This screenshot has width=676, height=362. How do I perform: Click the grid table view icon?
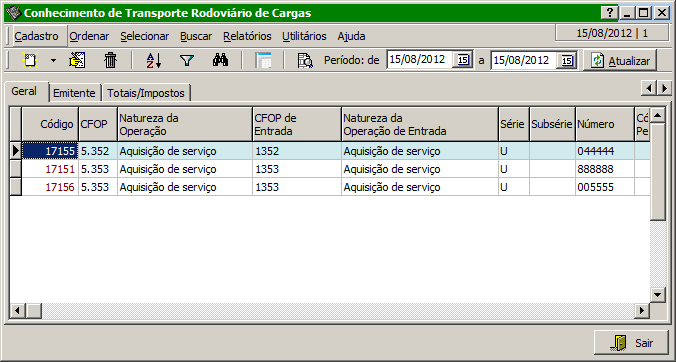263,60
